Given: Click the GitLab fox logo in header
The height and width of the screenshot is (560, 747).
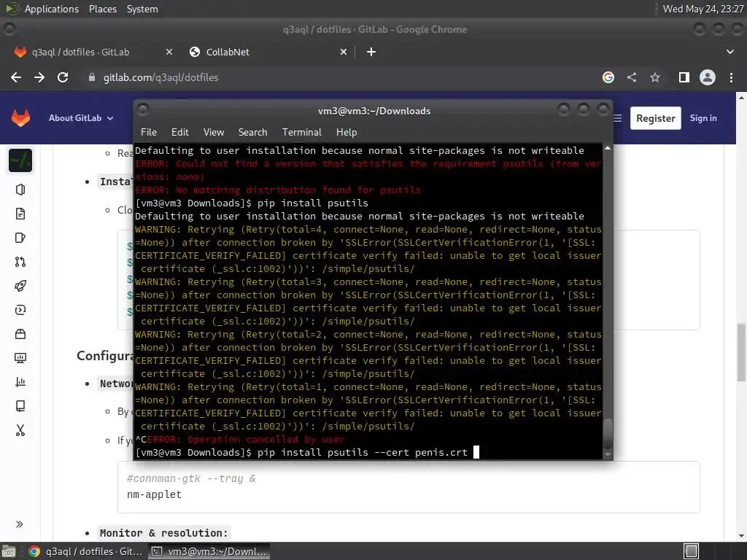Looking at the screenshot, I should tap(20, 118).
